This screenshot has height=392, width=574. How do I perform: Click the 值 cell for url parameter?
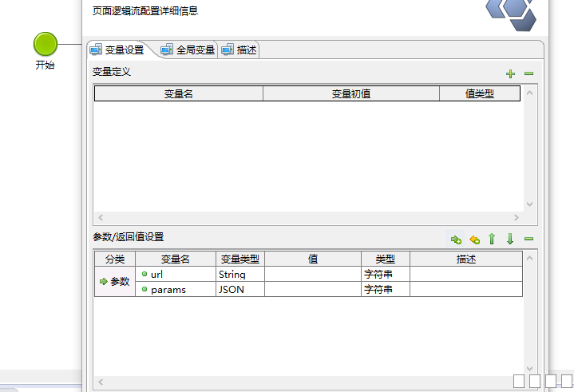click(x=312, y=274)
